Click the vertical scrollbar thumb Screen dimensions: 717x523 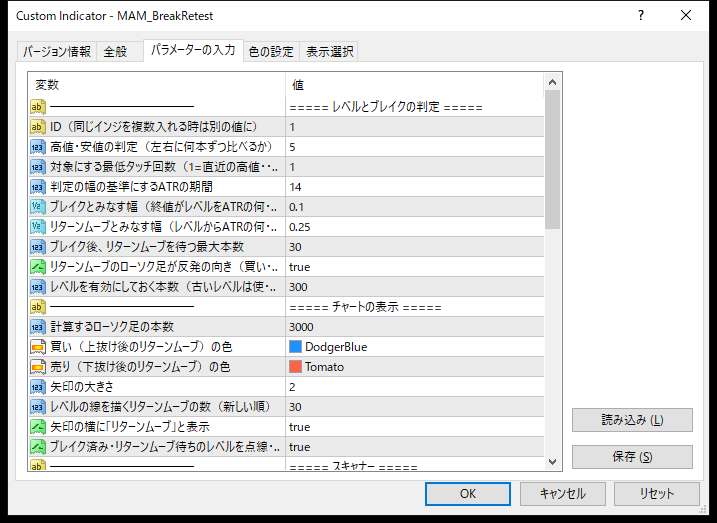point(552,160)
